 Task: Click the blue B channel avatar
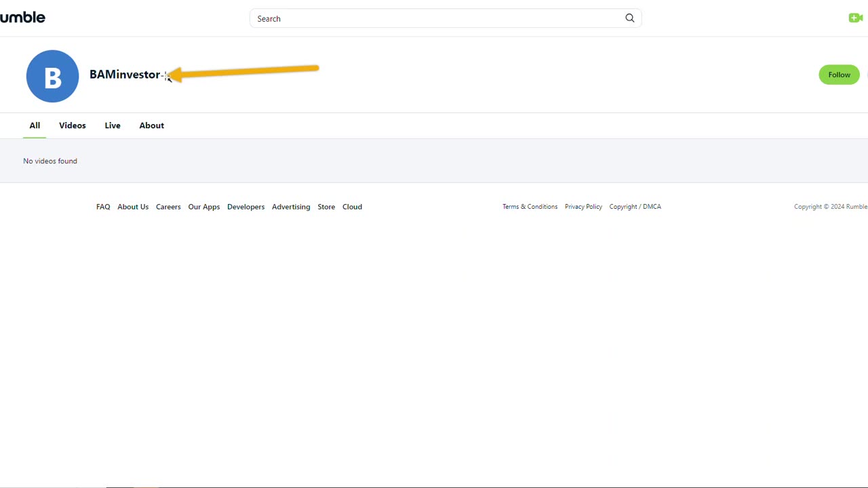[x=52, y=76]
